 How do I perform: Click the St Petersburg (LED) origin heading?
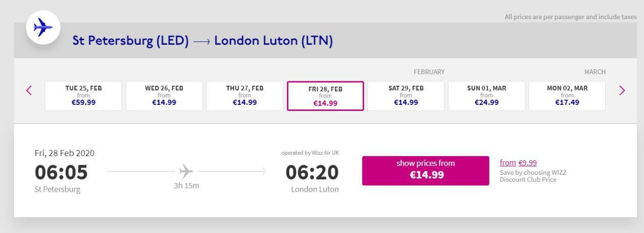tap(131, 41)
